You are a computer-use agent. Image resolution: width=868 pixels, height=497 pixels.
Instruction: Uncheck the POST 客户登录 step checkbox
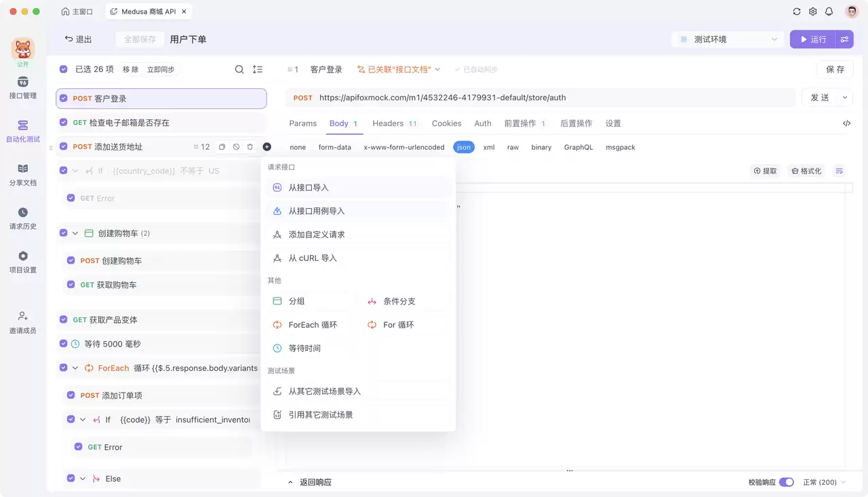pyautogui.click(x=64, y=98)
